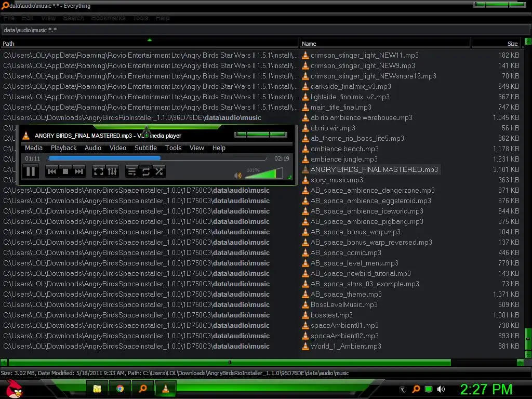The height and width of the screenshot is (399, 532).
Task: Skip to next track in VLC
Action: coord(79,171)
